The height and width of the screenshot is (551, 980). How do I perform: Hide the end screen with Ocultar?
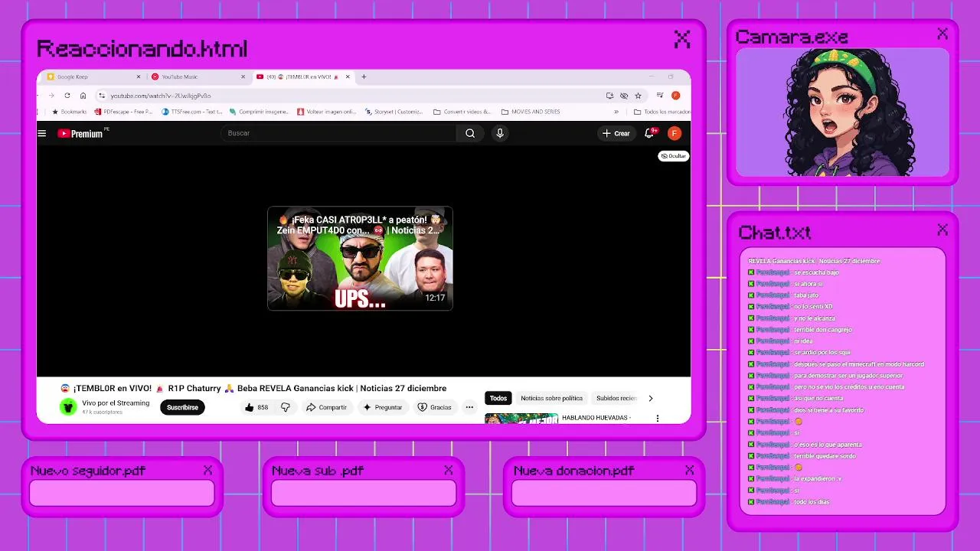coord(674,156)
